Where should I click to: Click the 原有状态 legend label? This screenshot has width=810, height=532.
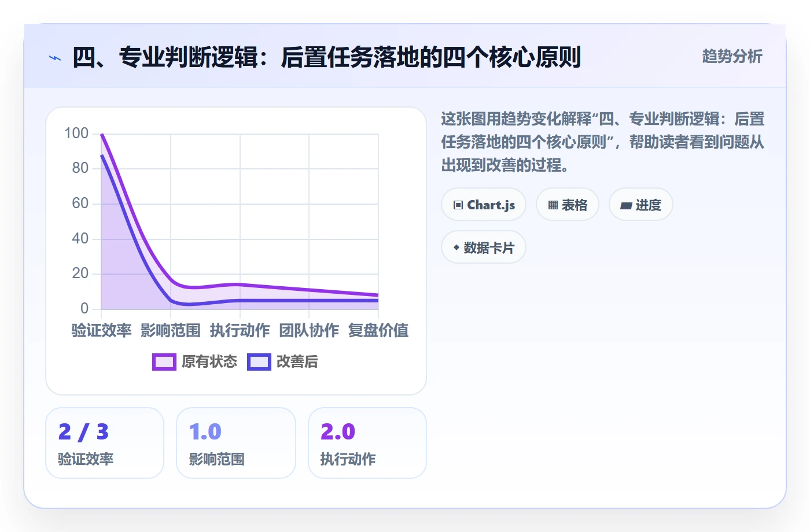(209, 362)
